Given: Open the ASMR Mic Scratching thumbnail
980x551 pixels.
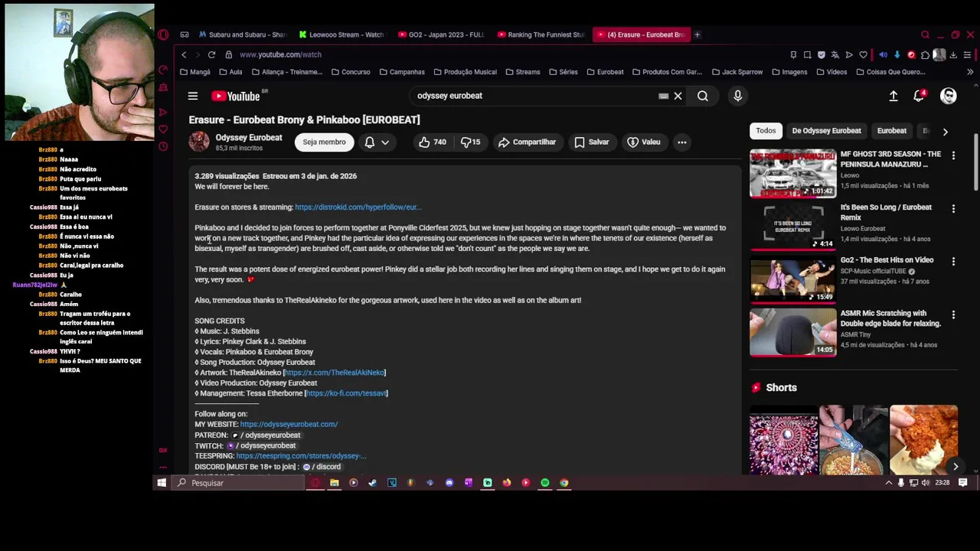Looking at the screenshot, I should point(792,332).
